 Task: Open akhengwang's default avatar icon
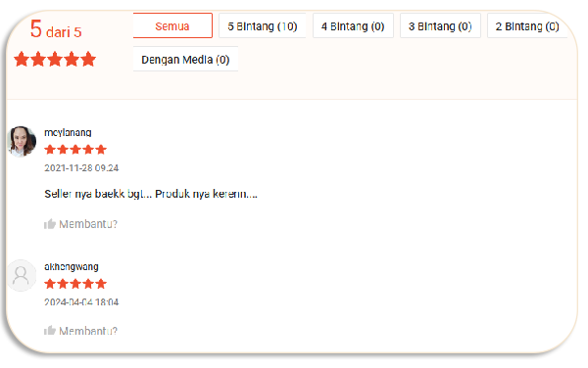pos(22,275)
